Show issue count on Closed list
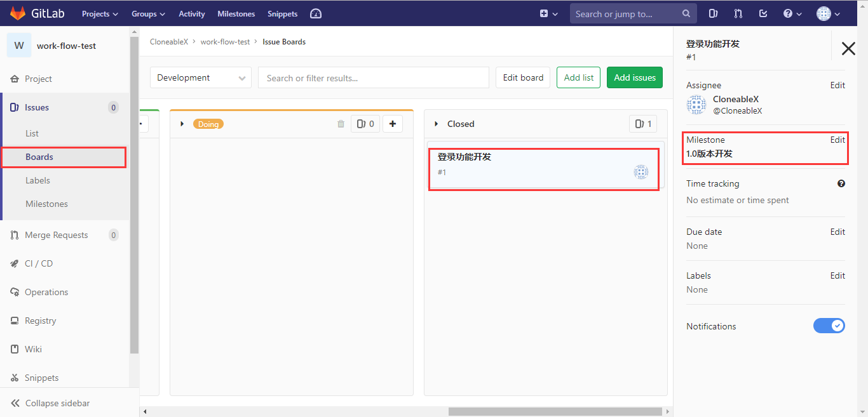 [x=642, y=123]
